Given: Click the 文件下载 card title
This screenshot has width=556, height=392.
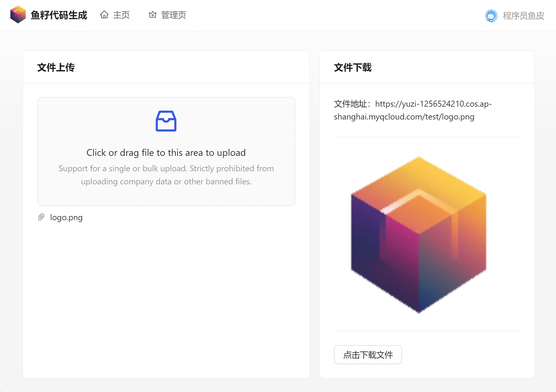Looking at the screenshot, I should pos(353,67).
